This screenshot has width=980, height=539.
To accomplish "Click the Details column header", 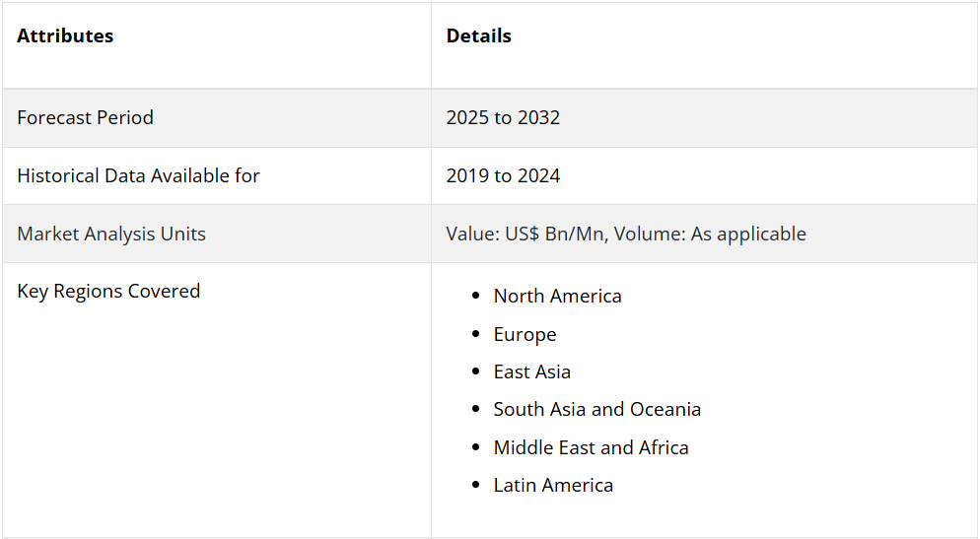I will (478, 36).
